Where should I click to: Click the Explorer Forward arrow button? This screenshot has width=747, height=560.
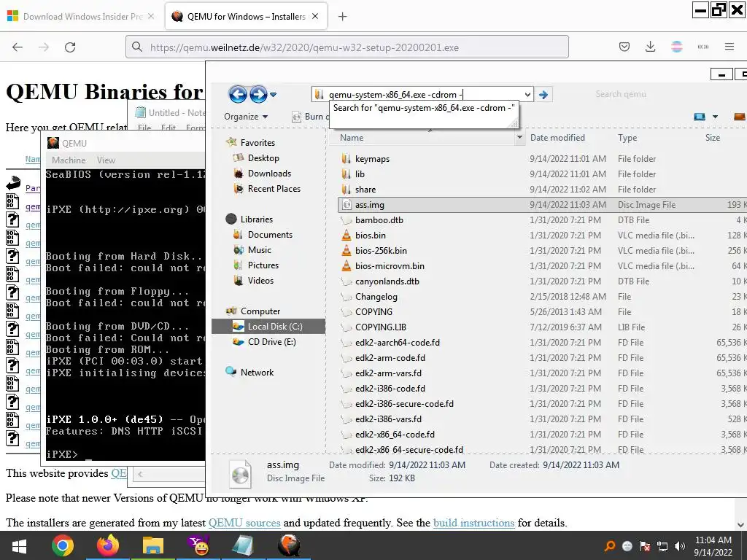pos(258,94)
